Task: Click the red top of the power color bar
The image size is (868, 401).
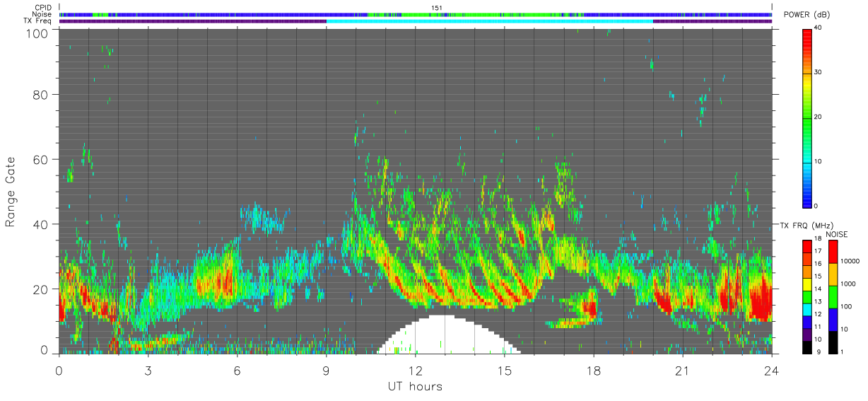Action: 807,39
